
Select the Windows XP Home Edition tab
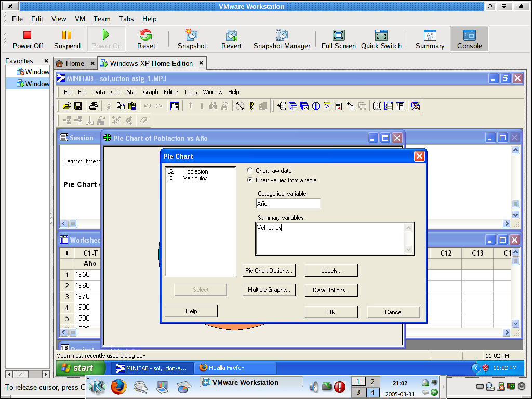tap(151, 63)
